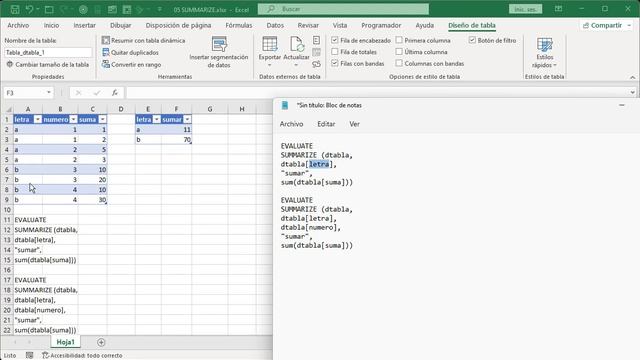Open the numero filter dropdown
This screenshot has width=640, height=360.
pos(73,119)
